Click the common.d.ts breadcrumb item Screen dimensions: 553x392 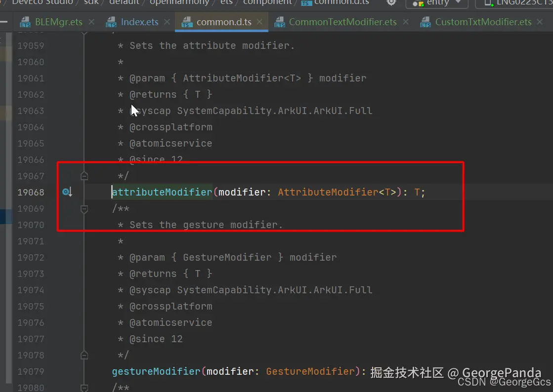click(335, 2)
